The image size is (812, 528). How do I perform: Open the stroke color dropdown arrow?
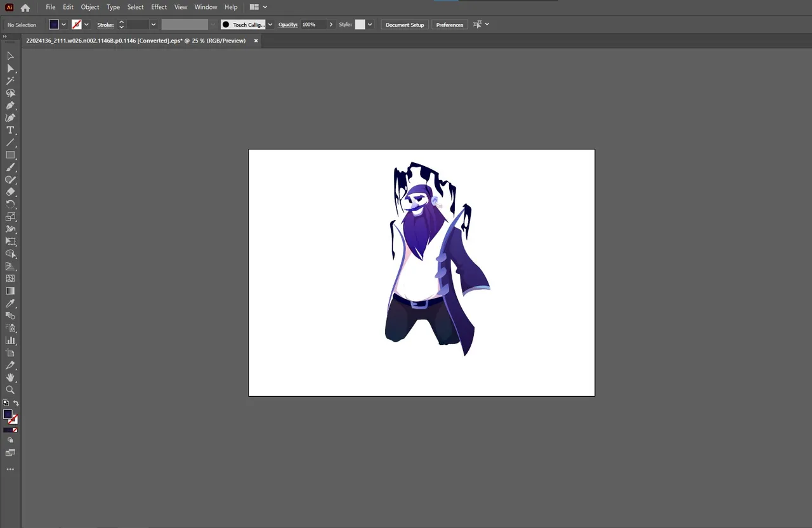point(86,25)
